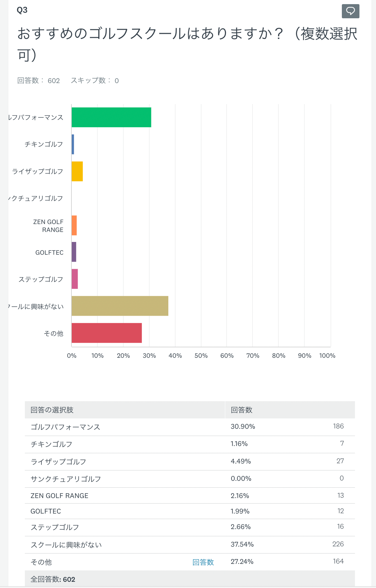Click the orange ZEN GOLF RANGE bar
The image size is (376, 588).
(x=74, y=225)
